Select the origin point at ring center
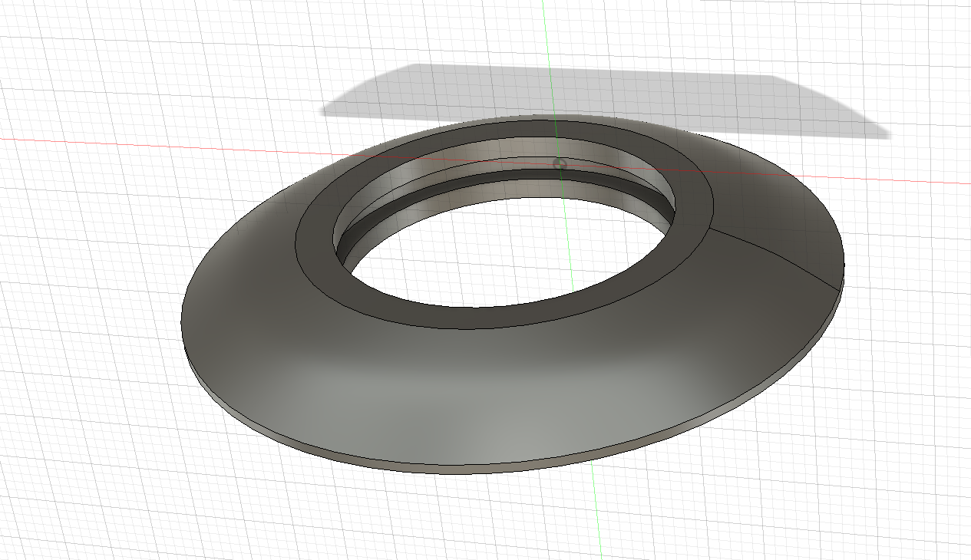Screen dimensions: 971x560 coord(560,163)
